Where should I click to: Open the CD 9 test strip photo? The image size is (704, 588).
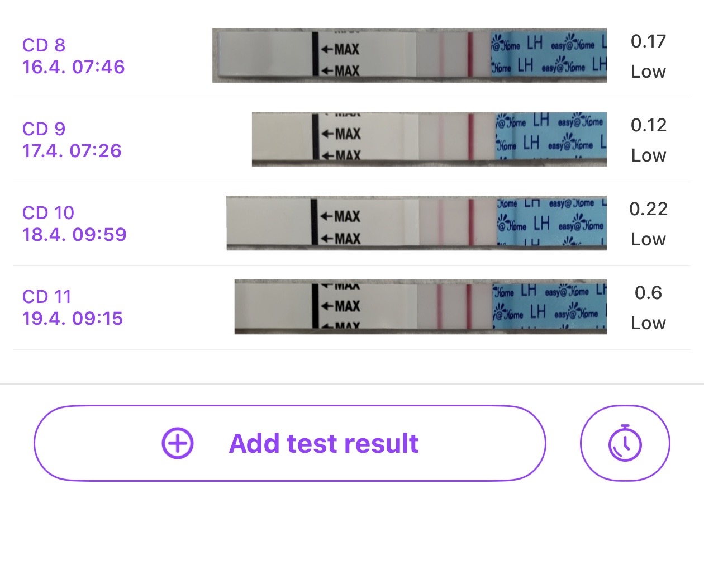(x=429, y=139)
